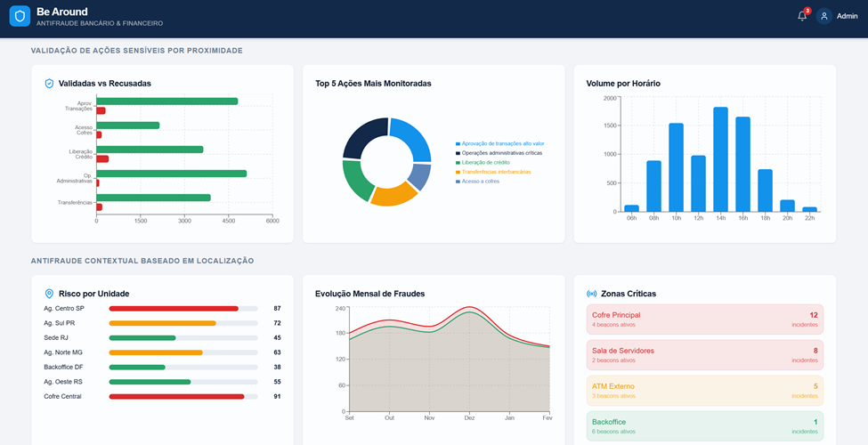
Task: Click the green Transferências validated bar
Action: pyautogui.click(x=153, y=198)
